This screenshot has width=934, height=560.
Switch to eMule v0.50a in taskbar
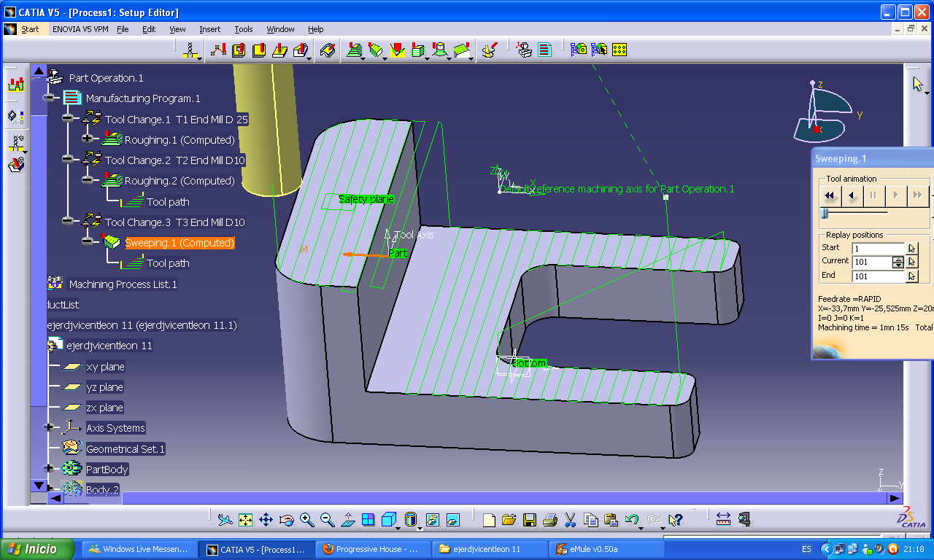606,549
